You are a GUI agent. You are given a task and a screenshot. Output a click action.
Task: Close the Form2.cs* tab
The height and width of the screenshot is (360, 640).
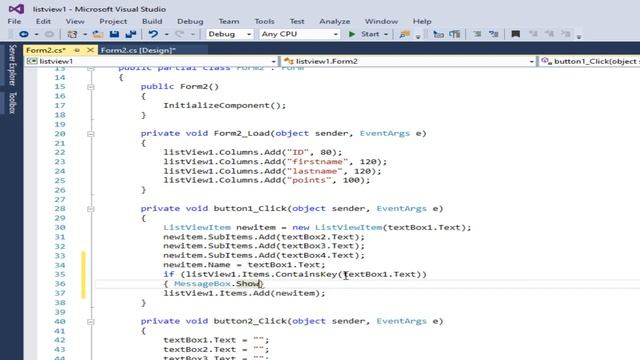[x=91, y=50]
